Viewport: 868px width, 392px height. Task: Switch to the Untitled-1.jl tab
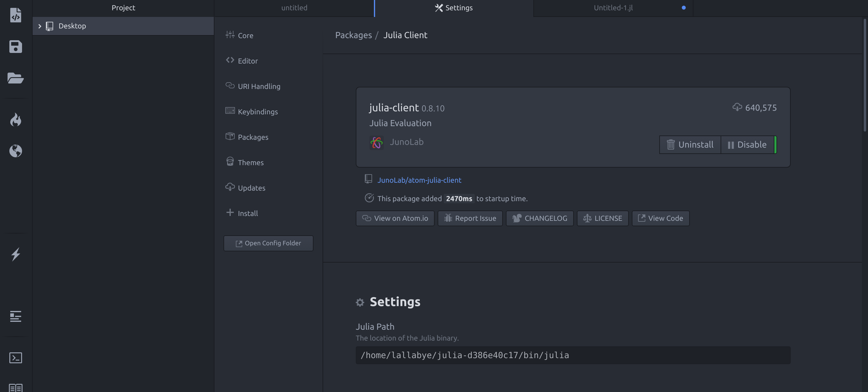pyautogui.click(x=613, y=8)
